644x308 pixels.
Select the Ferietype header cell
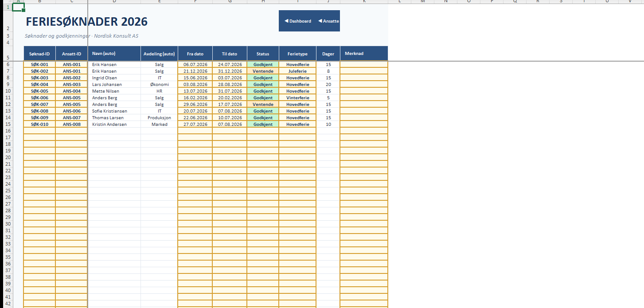tap(297, 54)
